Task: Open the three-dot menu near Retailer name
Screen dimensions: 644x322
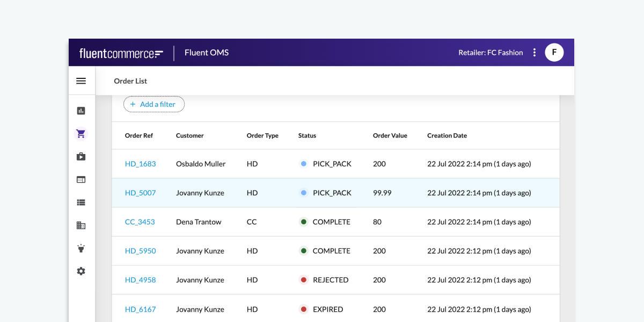Action: click(534, 52)
